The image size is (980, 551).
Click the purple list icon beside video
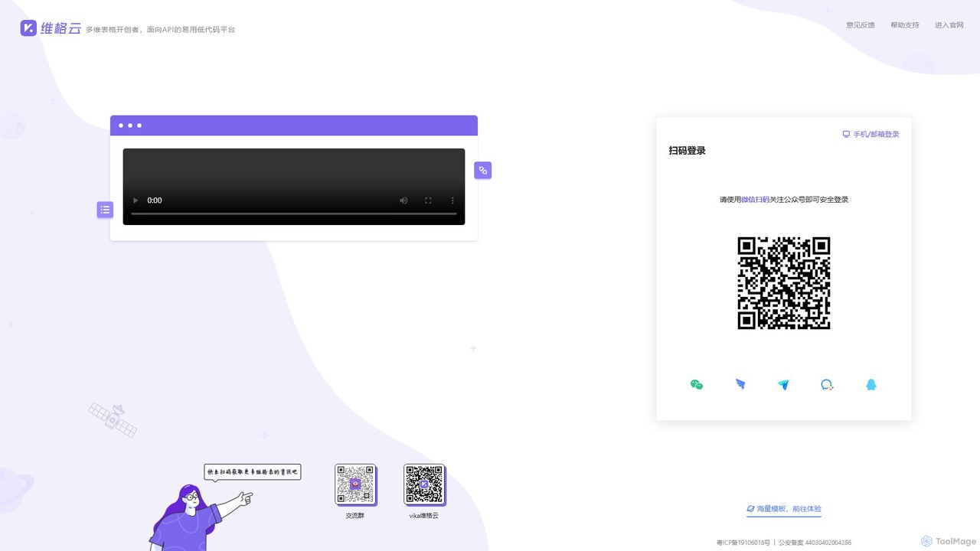point(105,209)
